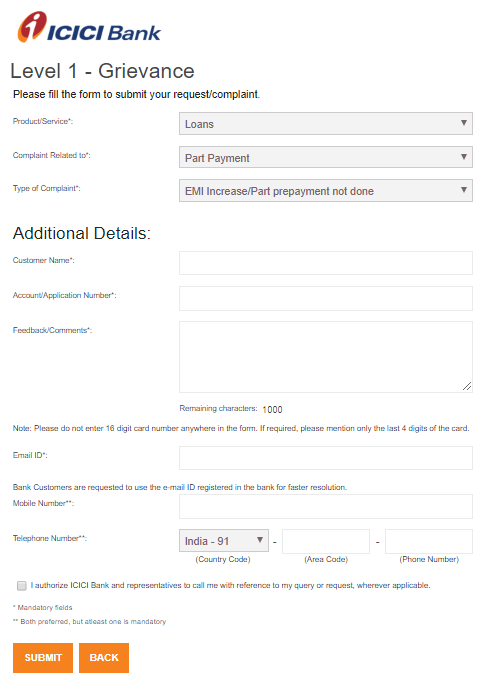Viewport: 487px width, 689px height.
Task: Click the resize handle of Feedback textarea
Action: [x=467, y=387]
